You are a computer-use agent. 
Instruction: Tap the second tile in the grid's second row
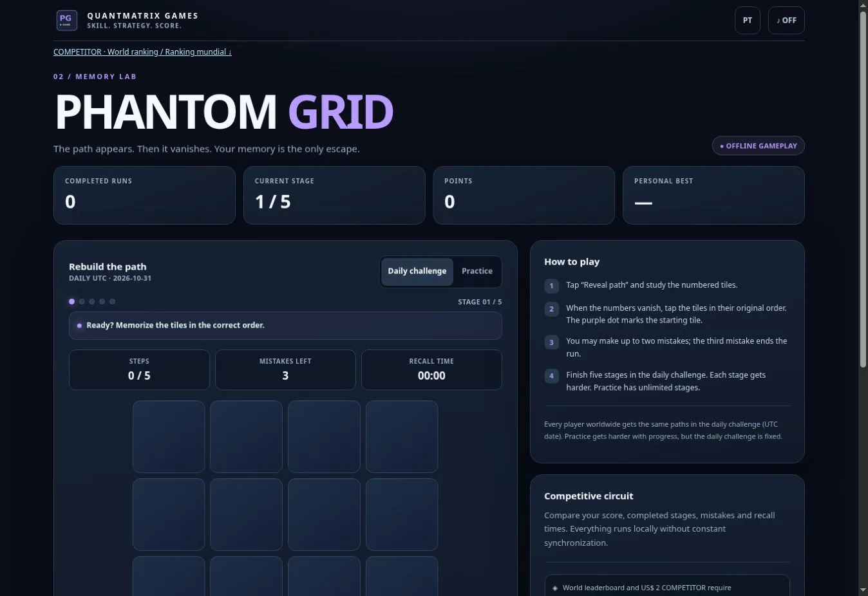pos(246,515)
